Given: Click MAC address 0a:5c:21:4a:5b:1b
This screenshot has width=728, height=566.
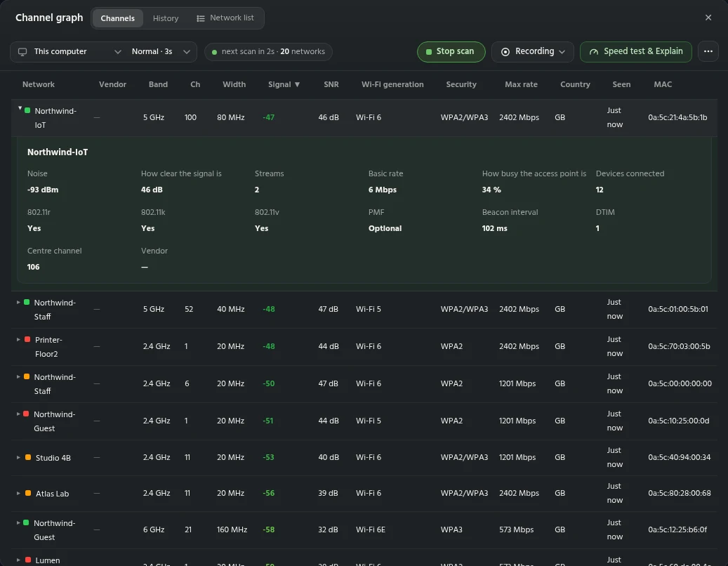Looking at the screenshot, I should coord(677,117).
